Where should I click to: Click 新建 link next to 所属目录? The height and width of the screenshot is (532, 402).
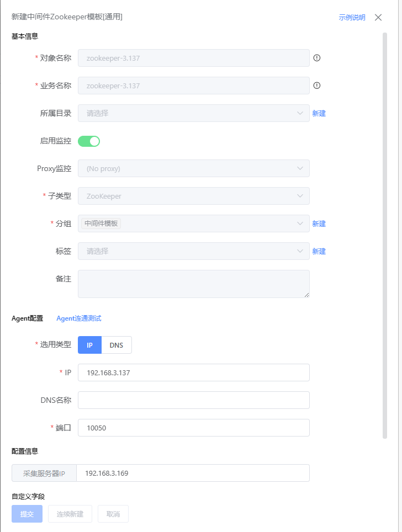(319, 113)
